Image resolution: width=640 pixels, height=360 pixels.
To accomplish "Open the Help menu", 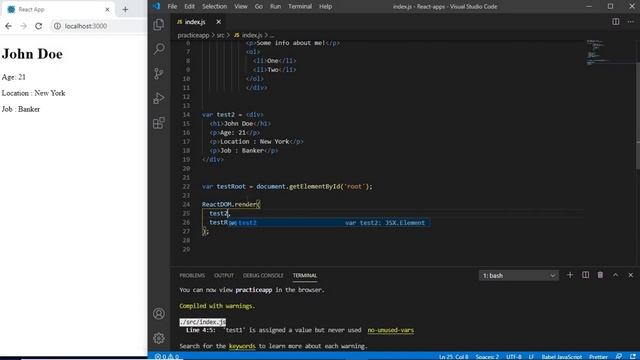I will (325, 7).
